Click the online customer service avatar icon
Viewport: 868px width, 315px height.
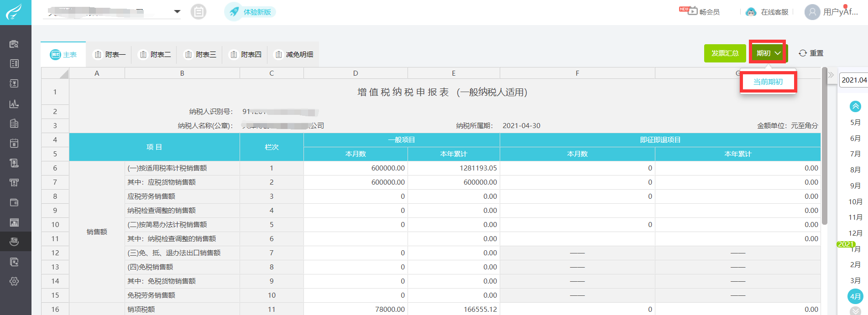click(751, 12)
